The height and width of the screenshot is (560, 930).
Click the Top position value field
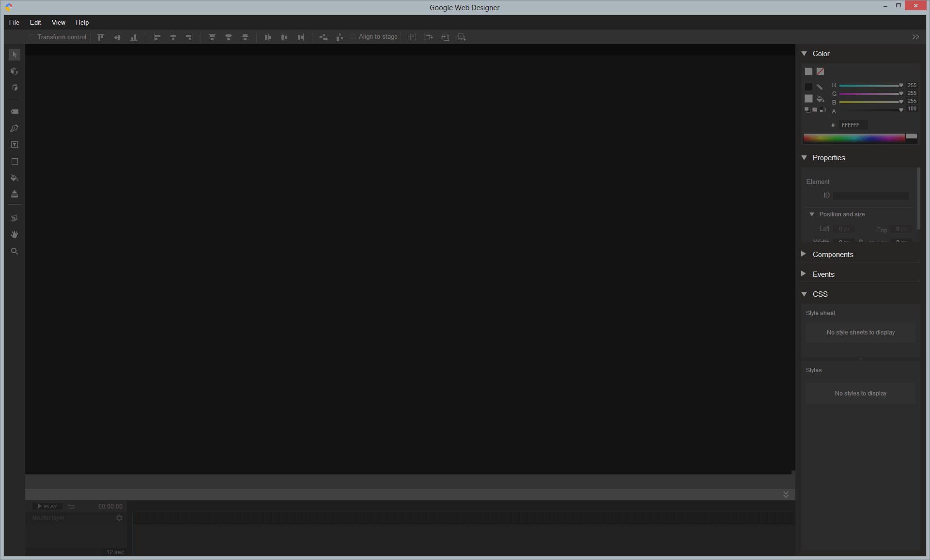(902, 228)
